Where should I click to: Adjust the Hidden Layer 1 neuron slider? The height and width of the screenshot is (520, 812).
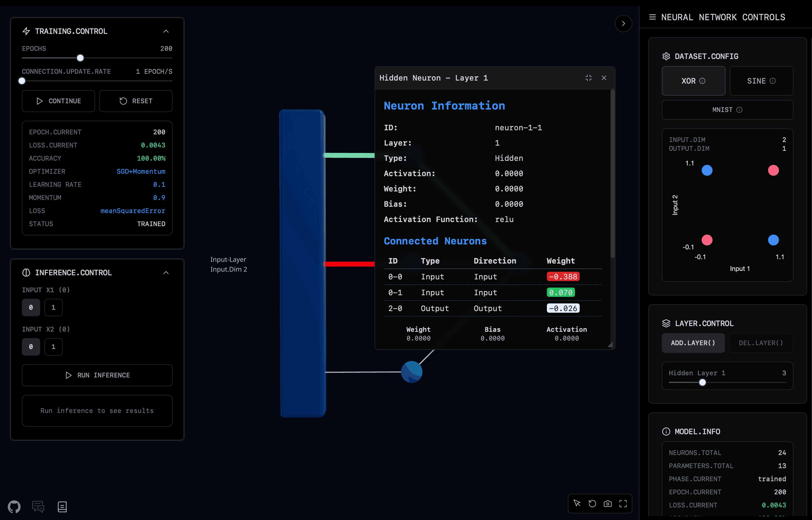(702, 383)
